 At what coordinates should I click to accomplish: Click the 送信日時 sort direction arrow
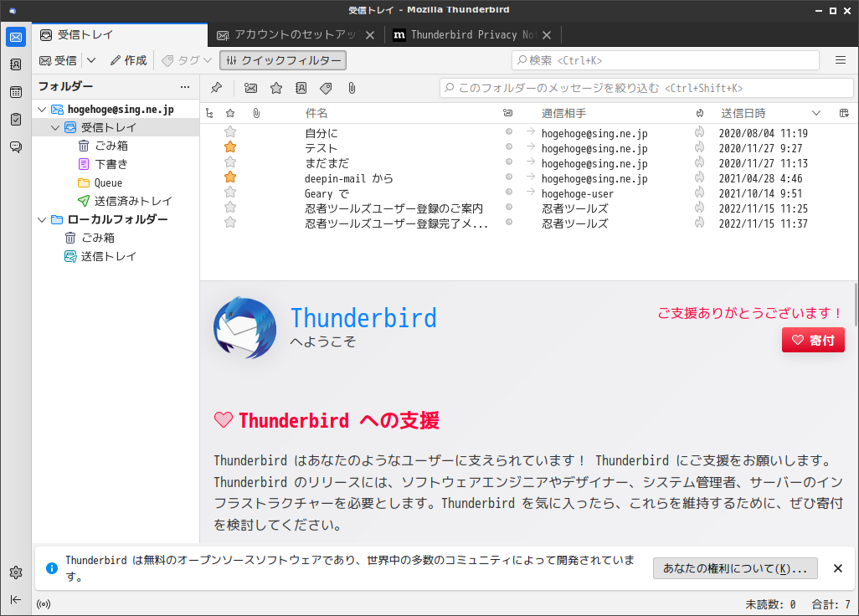pos(816,113)
